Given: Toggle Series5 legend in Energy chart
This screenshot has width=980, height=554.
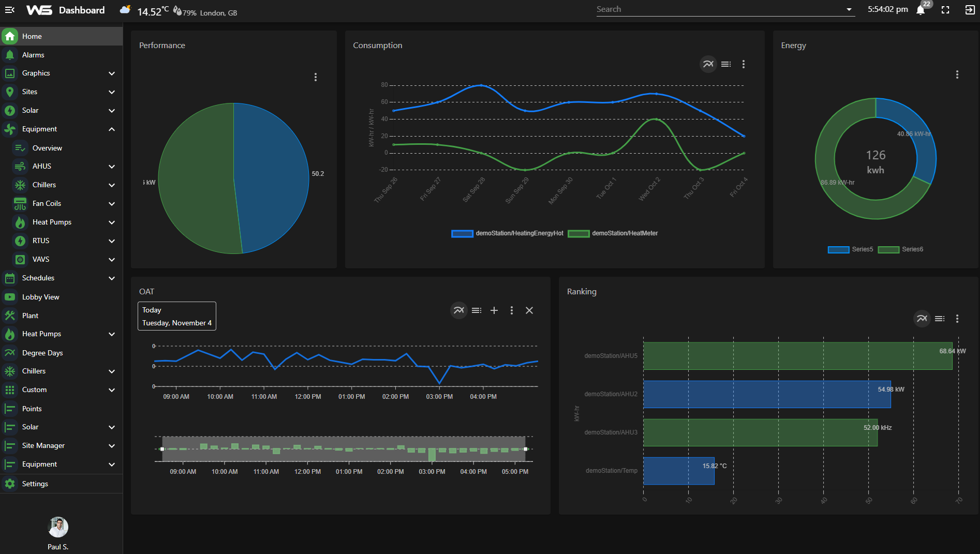Looking at the screenshot, I should [x=850, y=249].
